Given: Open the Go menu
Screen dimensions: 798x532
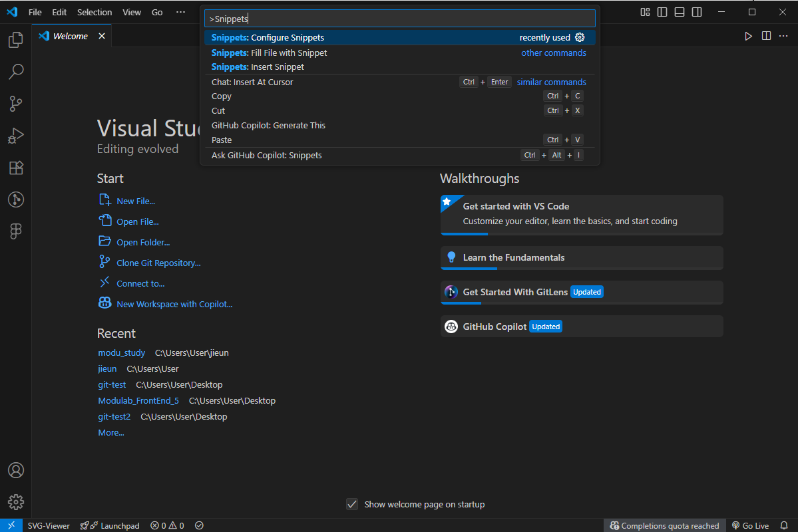Looking at the screenshot, I should 157,12.
